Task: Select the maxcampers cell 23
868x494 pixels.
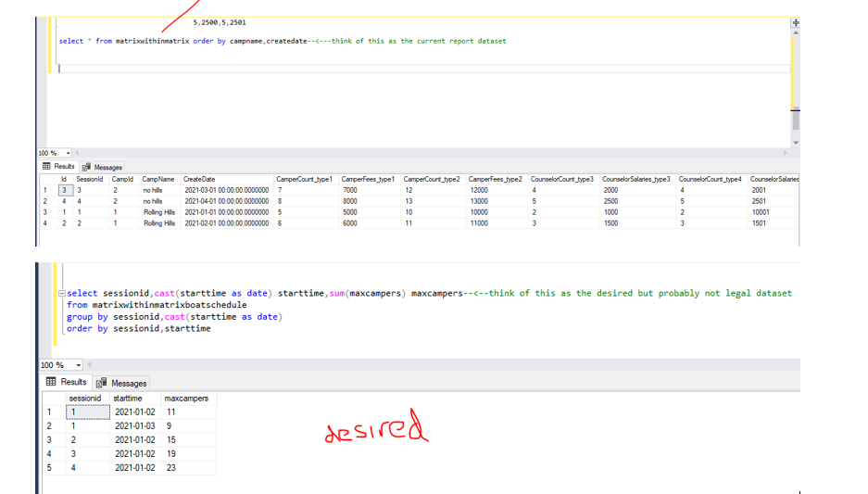Action: (188, 467)
